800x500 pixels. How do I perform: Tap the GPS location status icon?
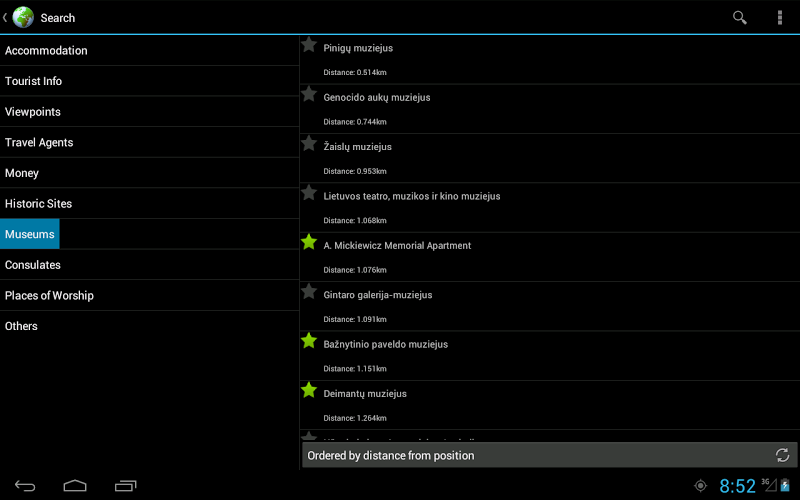pyautogui.click(x=700, y=486)
